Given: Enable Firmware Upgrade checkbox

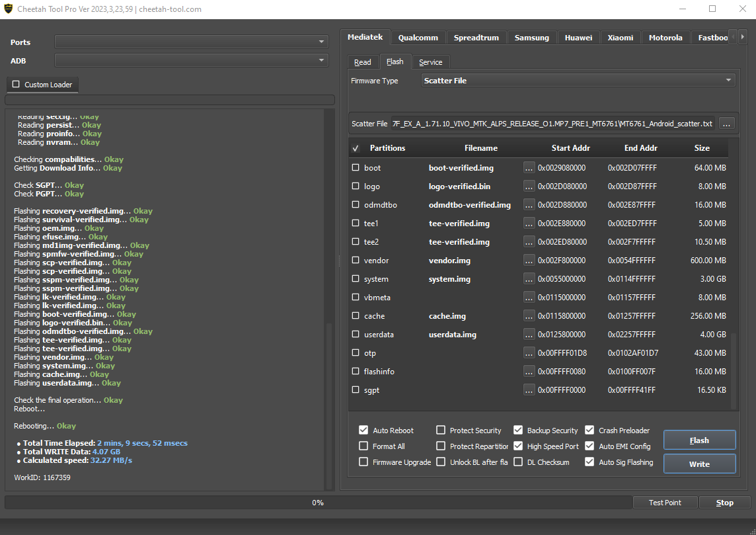Looking at the screenshot, I should click(363, 462).
